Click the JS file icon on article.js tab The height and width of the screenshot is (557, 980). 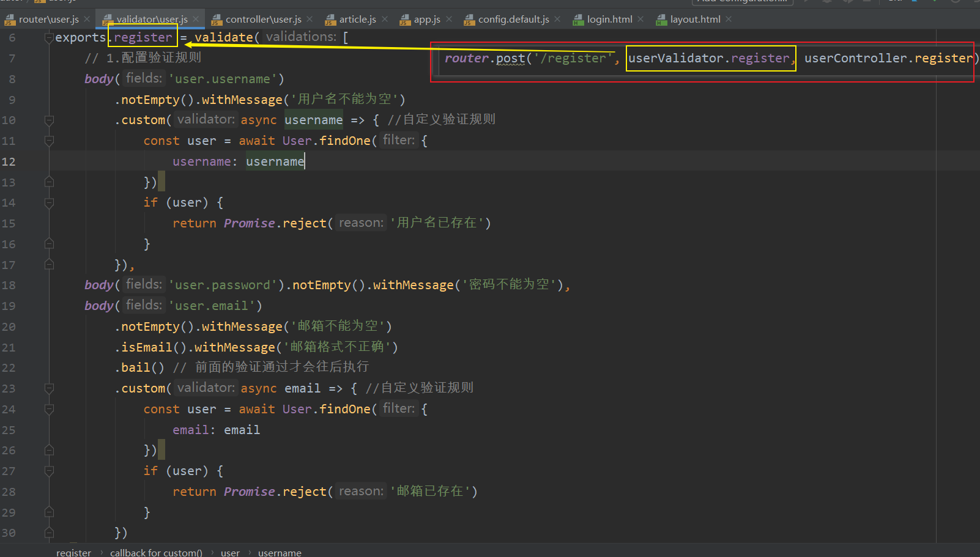[330, 20]
